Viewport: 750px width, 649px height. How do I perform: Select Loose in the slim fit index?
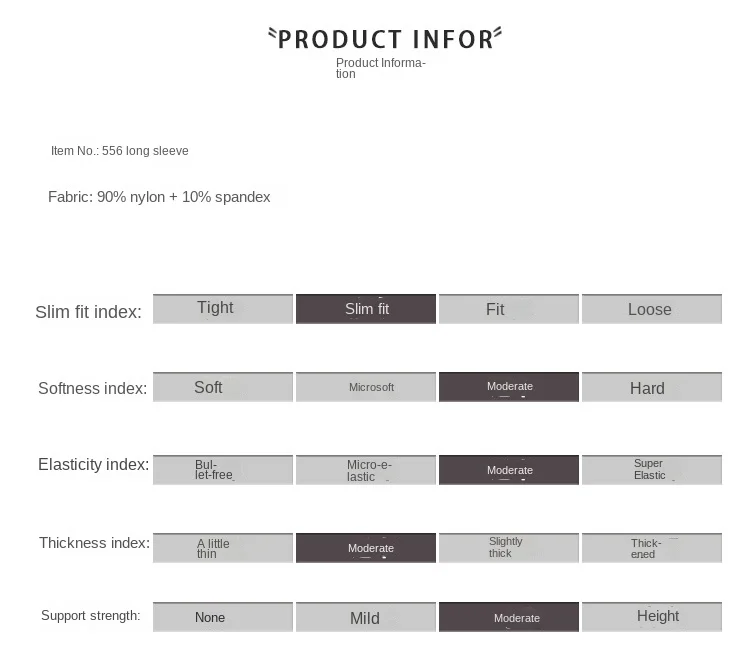(x=652, y=309)
